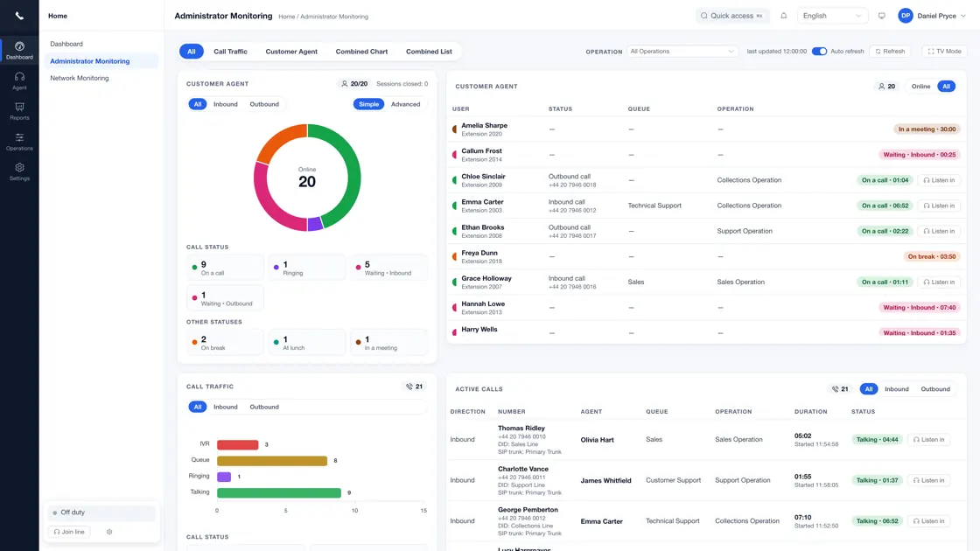Click the gear icon beside Join line
The width and height of the screenshot is (980, 551).
109,532
